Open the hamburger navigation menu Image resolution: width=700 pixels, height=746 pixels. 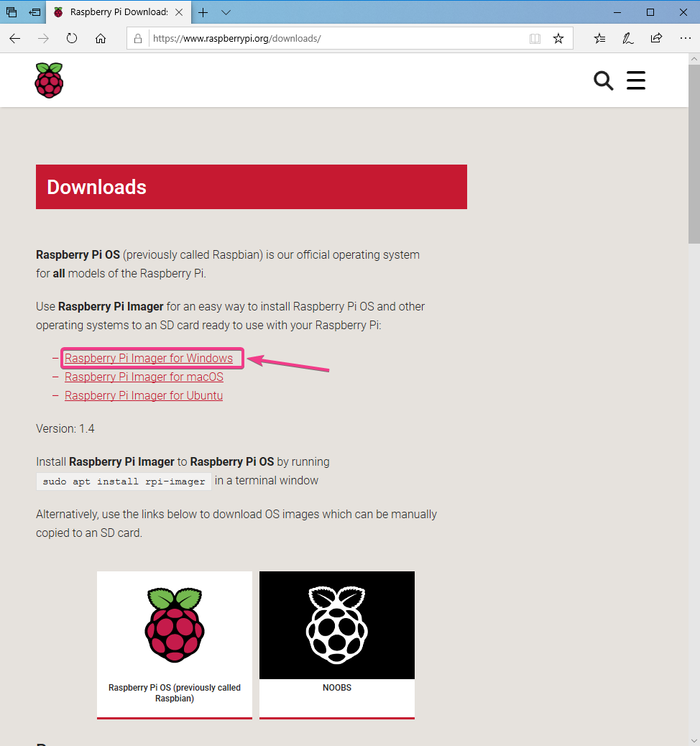pyautogui.click(x=636, y=80)
